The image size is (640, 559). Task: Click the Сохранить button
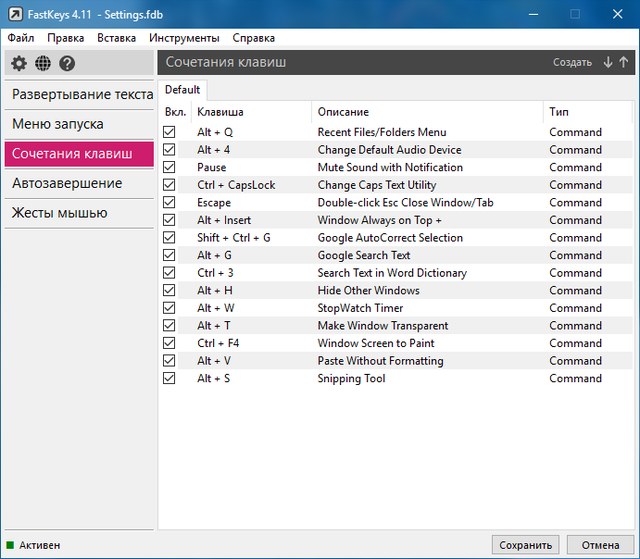pos(525,545)
